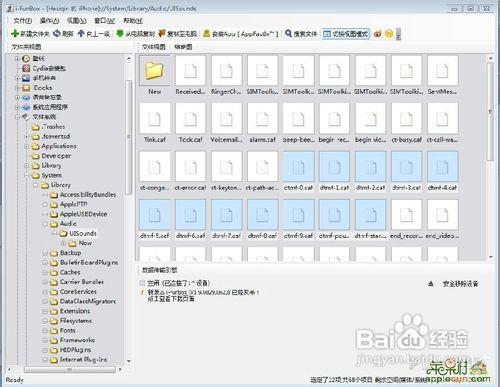Viewport: 500px width, 387px height.
Task: Collapse the Audio folder tree node
Action: pyautogui.click(x=45, y=224)
